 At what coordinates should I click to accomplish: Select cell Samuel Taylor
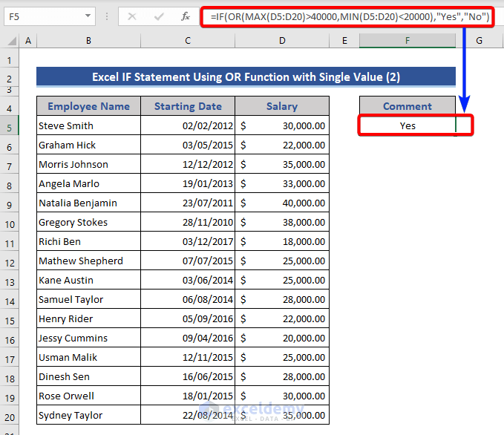[x=89, y=299]
